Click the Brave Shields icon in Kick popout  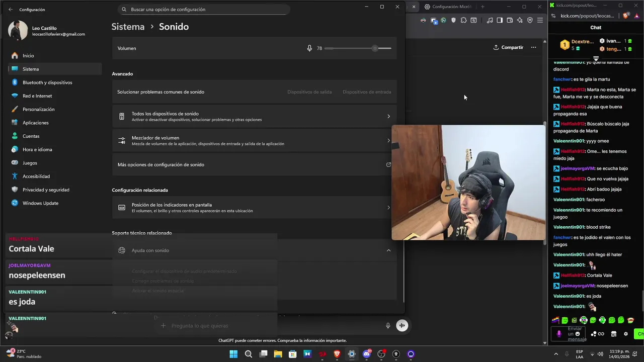[626, 16]
